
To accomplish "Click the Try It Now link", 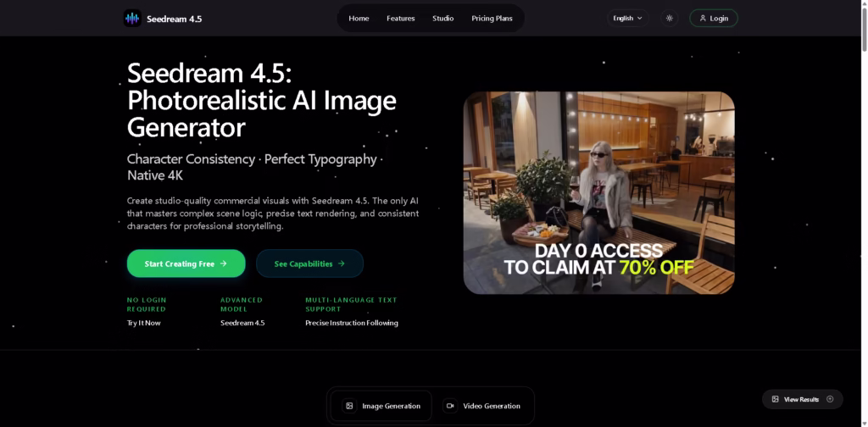I will pos(143,323).
